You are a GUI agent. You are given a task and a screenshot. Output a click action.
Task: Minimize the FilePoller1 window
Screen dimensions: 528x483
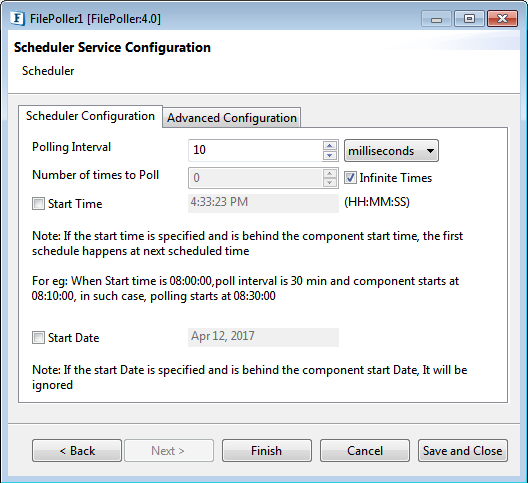click(x=436, y=19)
